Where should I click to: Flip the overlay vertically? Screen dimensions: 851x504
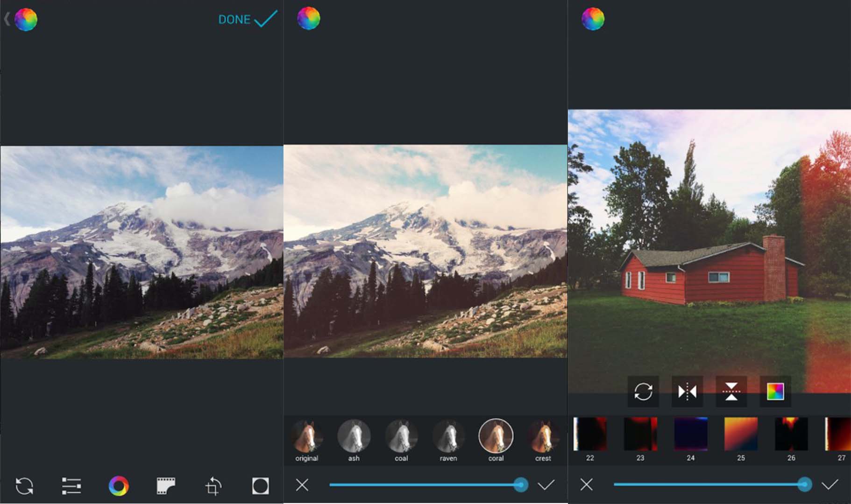731,392
